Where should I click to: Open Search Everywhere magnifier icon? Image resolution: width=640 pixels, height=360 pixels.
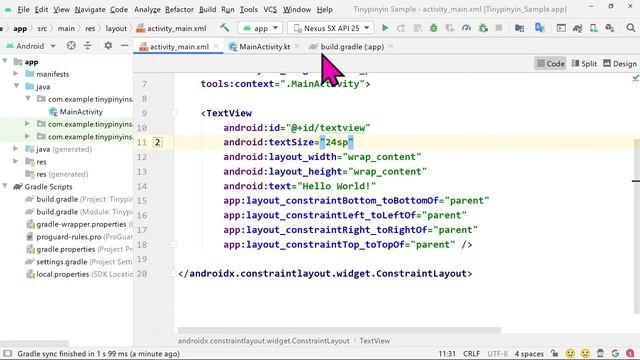point(631,28)
